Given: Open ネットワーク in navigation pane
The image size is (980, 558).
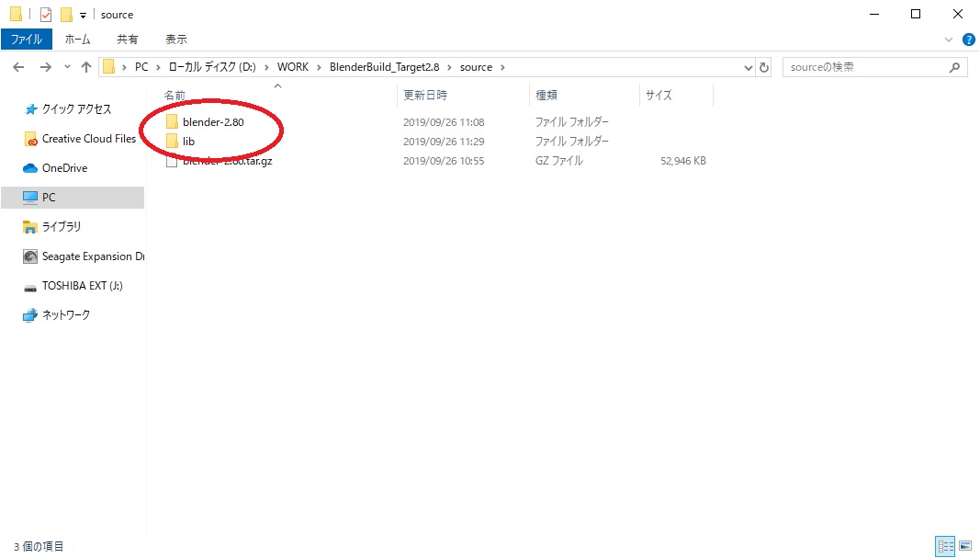Looking at the screenshot, I should pyautogui.click(x=65, y=314).
